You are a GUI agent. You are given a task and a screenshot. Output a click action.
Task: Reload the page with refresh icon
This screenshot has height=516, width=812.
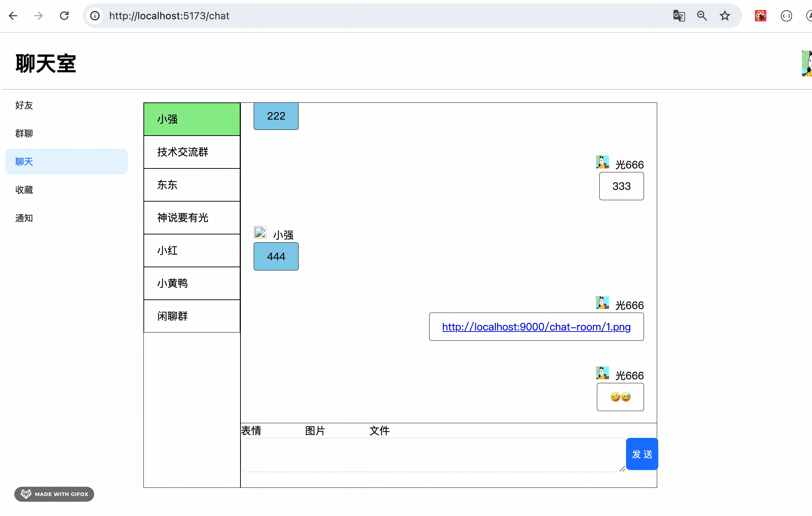[64, 16]
